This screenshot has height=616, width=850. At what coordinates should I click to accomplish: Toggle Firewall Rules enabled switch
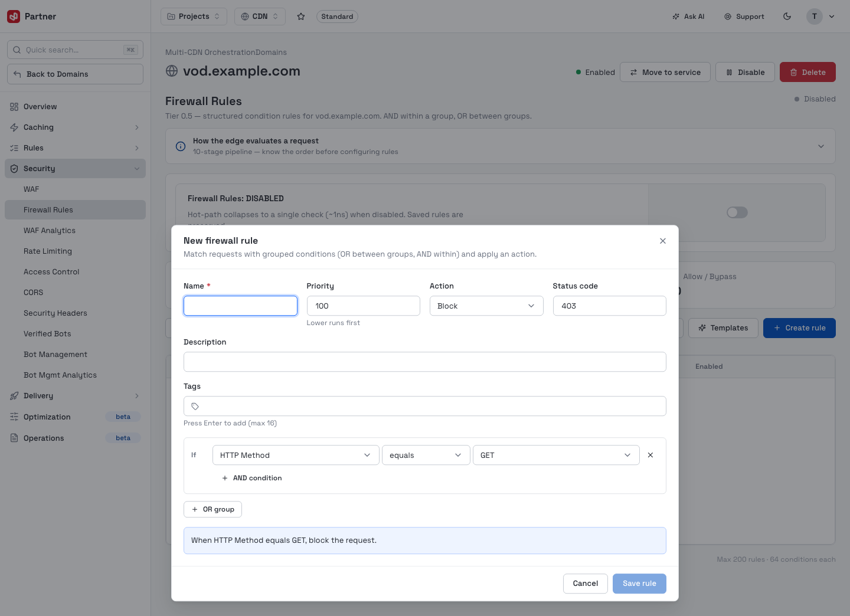[737, 212]
